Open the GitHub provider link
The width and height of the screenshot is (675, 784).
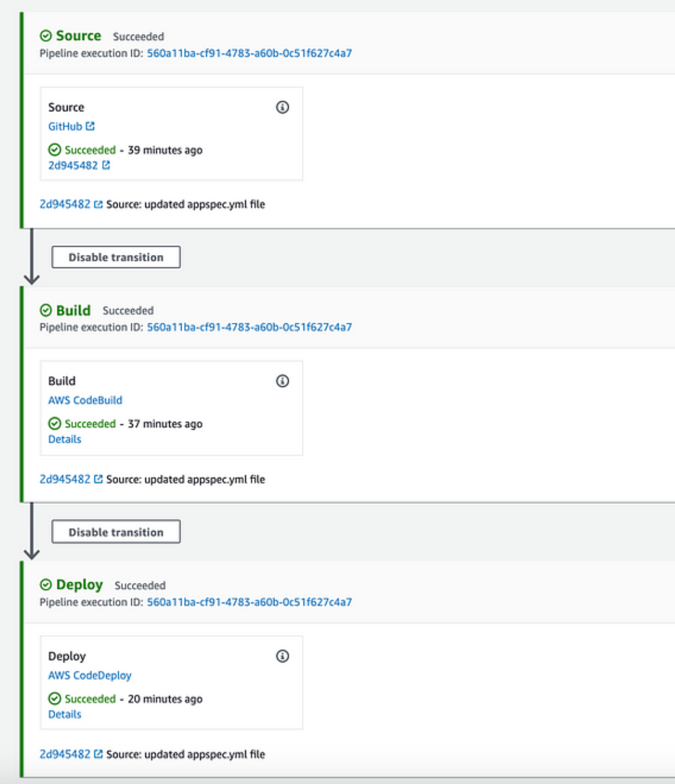pos(65,126)
